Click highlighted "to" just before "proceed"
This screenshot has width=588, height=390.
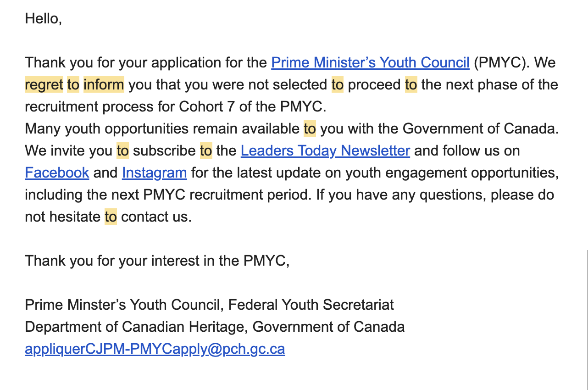click(x=338, y=84)
